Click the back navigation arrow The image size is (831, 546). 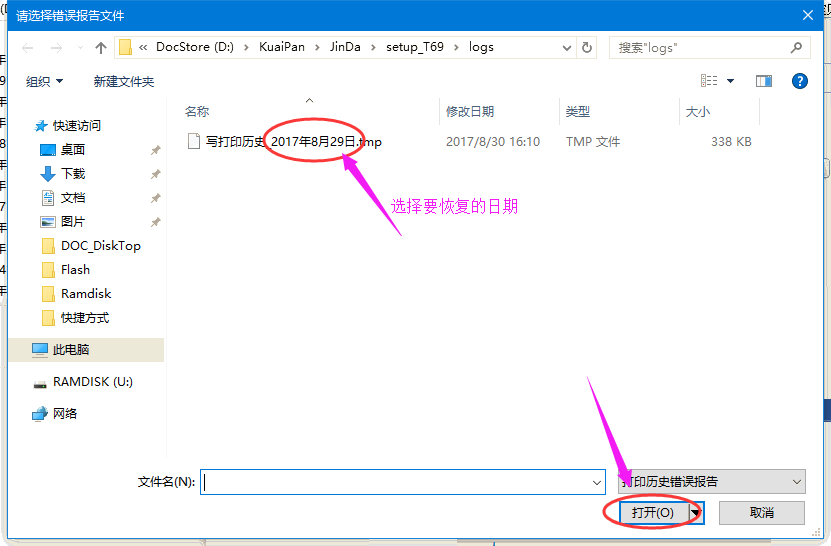click(x=29, y=48)
